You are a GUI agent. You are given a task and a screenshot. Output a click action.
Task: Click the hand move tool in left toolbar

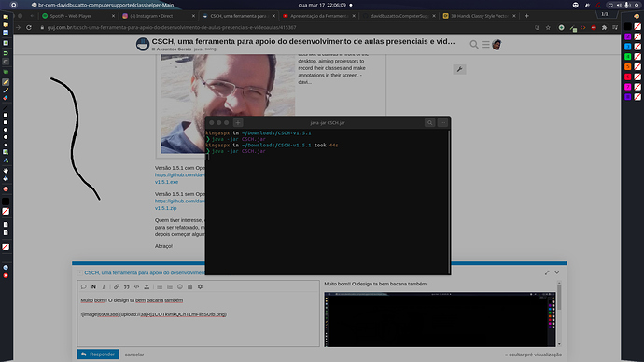click(6, 171)
